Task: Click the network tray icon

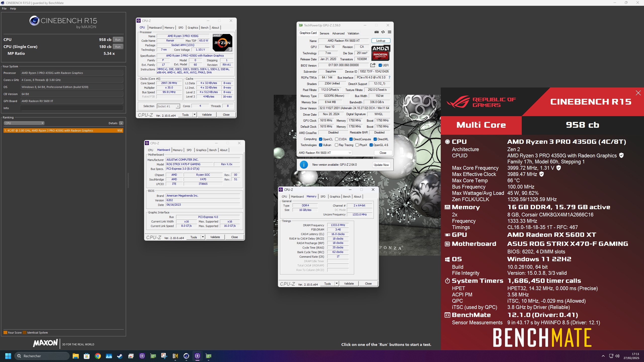Action: pos(611,356)
